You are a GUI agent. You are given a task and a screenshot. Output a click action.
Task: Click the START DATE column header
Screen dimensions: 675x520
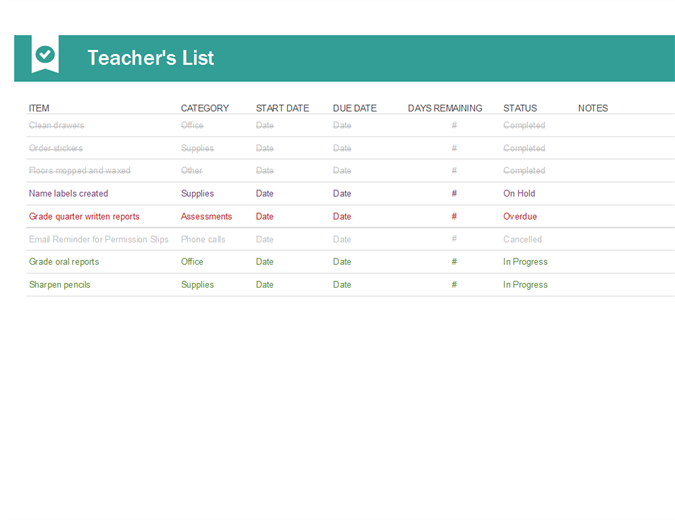point(282,108)
